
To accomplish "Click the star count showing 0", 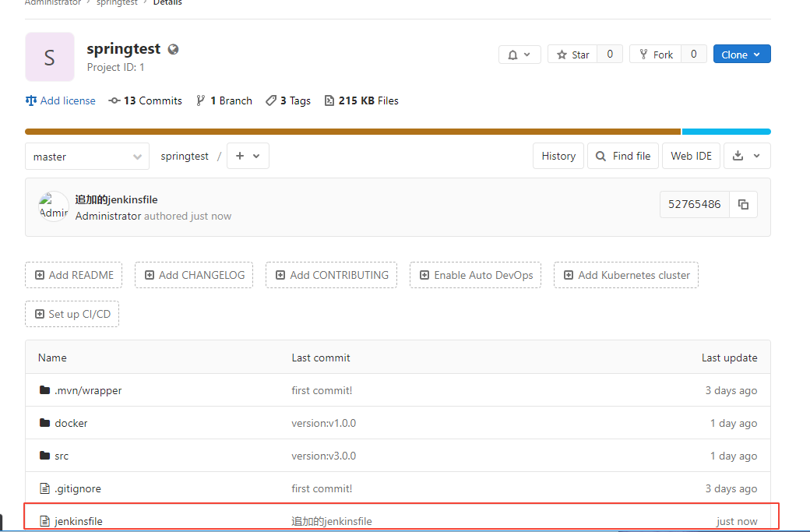I will (610, 55).
